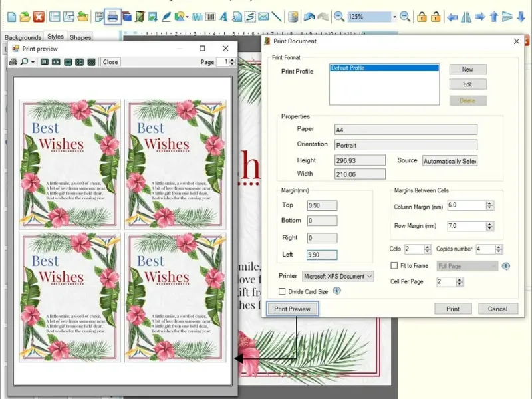Click the red delete X toolbar icon
532x399 pixels.
[x=39, y=17]
